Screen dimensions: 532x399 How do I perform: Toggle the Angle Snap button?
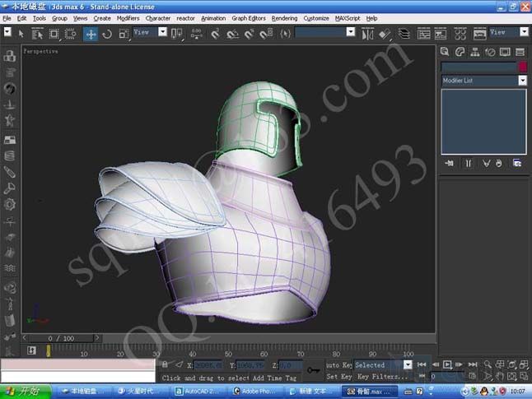point(232,34)
